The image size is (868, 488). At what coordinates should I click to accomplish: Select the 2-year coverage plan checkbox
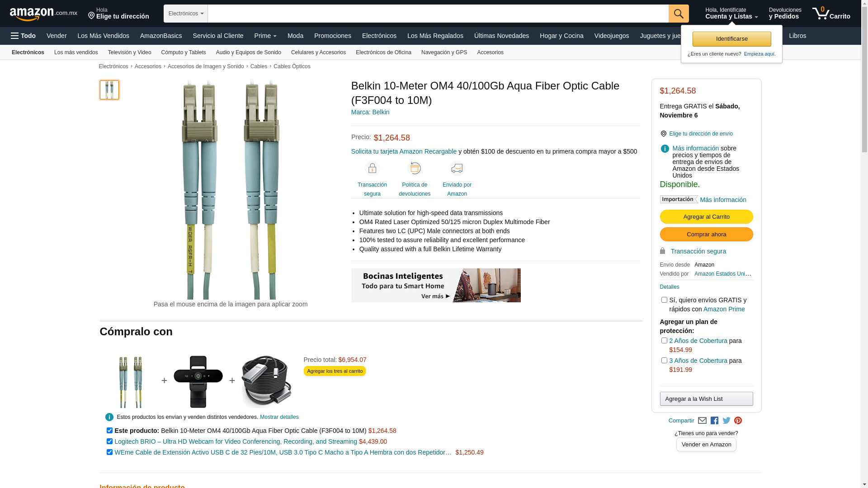click(664, 341)
